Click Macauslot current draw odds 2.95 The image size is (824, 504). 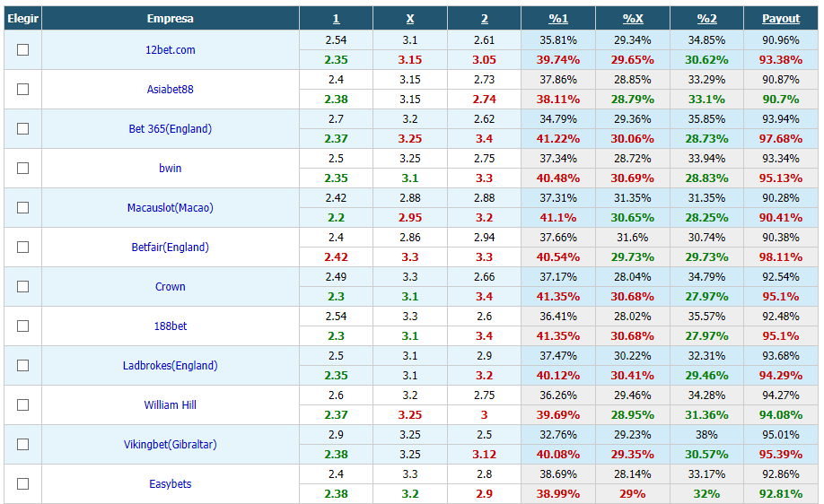[410, 218]
